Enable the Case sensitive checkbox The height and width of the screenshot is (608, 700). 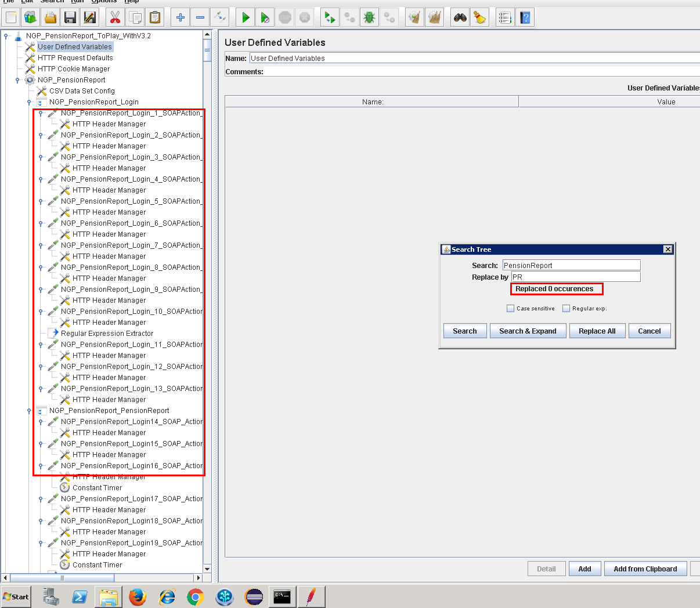[511, 308]
